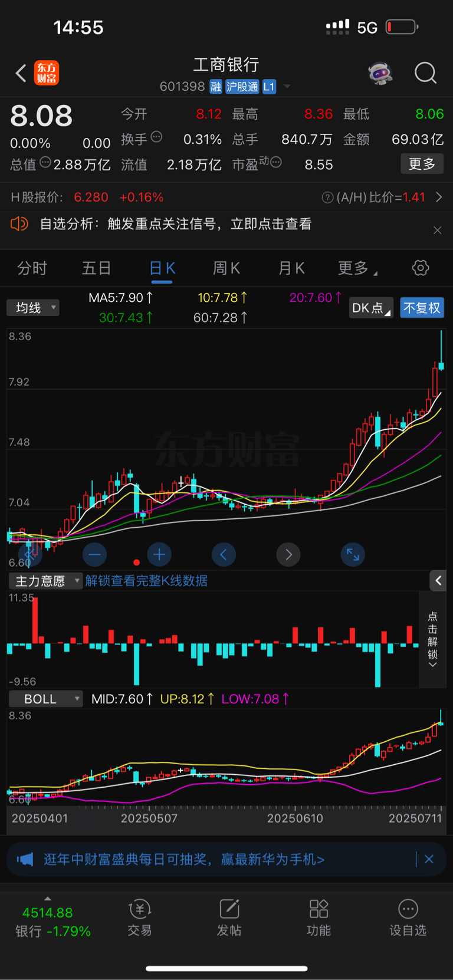
Task: Expand the H-share quote row chevron
Action: pyautogui.click(x=438, y=197)
